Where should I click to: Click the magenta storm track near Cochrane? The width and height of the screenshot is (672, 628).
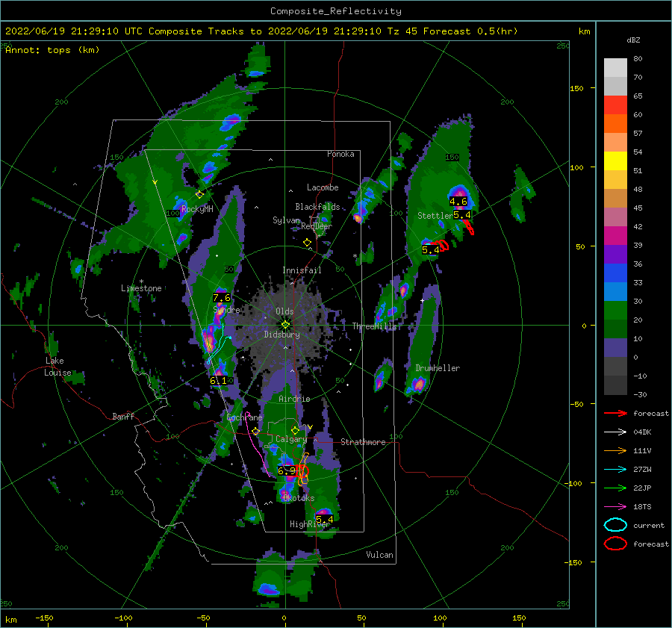pyautogui.click(x=256, y=444)
